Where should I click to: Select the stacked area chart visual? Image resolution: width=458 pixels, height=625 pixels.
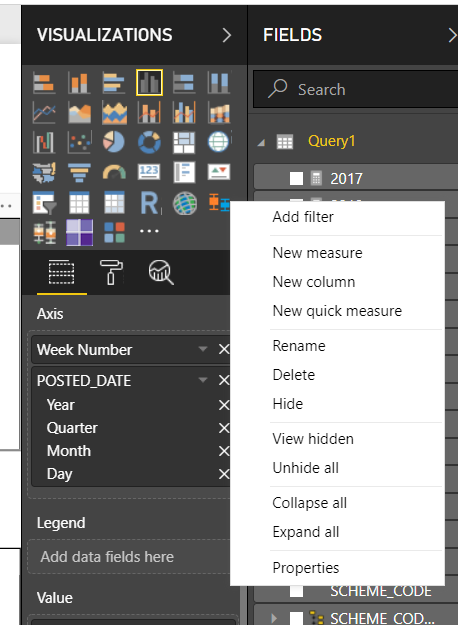coord(114,112)
